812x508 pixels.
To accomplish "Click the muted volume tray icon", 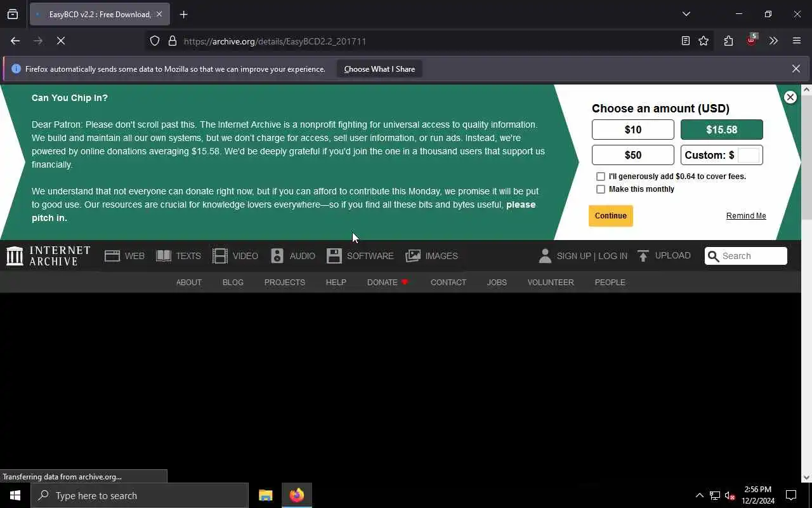I will 730,495.
